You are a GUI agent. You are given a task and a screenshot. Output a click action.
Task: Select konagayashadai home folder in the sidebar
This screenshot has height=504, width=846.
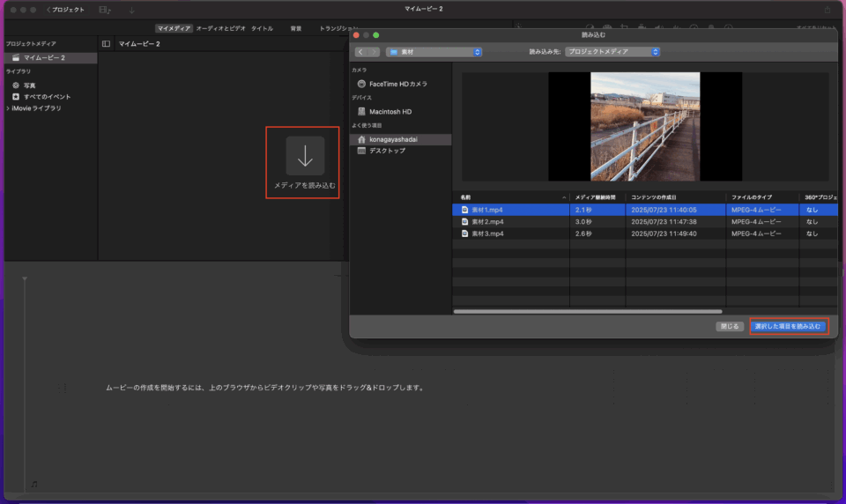click(400, 139)
